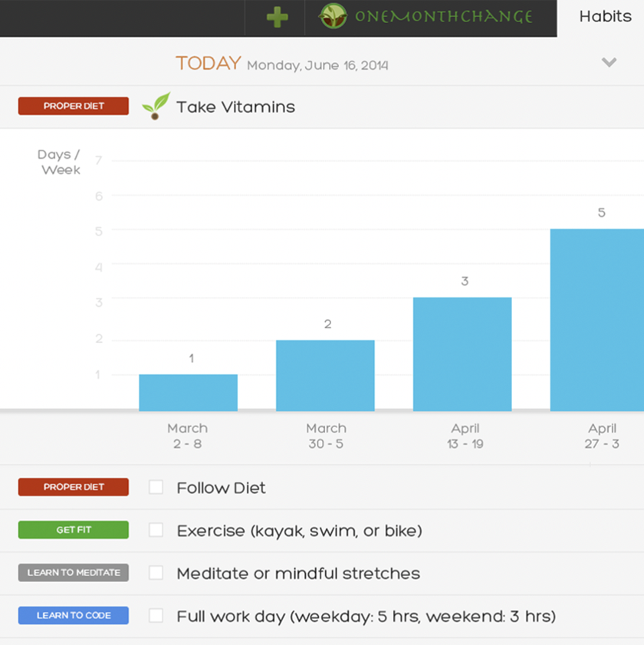This screenshot has height=645, width=644.
Task: Click the April 13 - 19 bar
Action: click(462, 354)
